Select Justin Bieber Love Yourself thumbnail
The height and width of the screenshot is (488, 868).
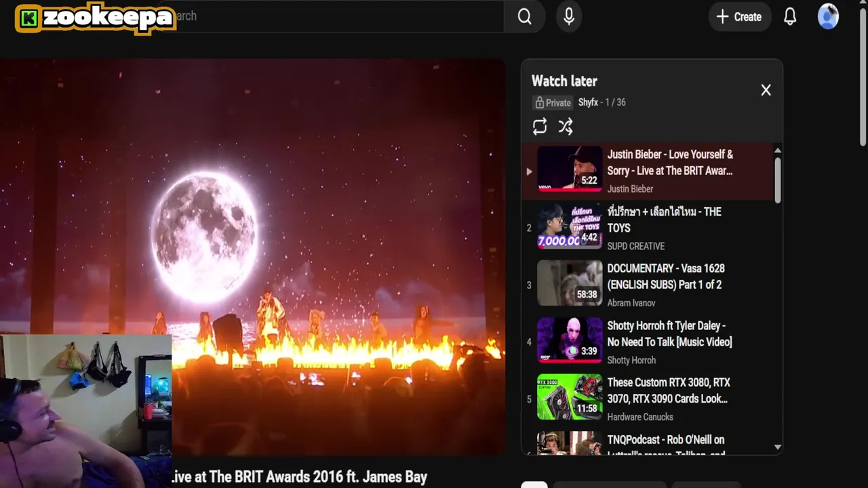[x=570, y=167]
